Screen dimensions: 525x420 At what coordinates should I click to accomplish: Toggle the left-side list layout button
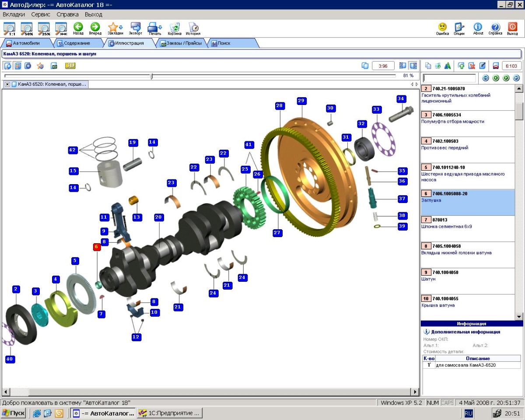pos(403,66)
